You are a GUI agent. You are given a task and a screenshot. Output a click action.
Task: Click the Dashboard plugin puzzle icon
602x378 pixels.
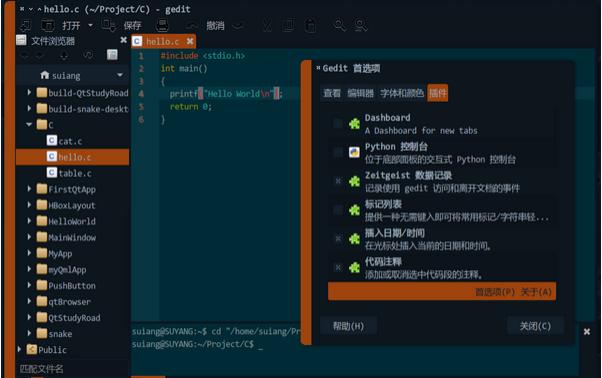(354, 124)
